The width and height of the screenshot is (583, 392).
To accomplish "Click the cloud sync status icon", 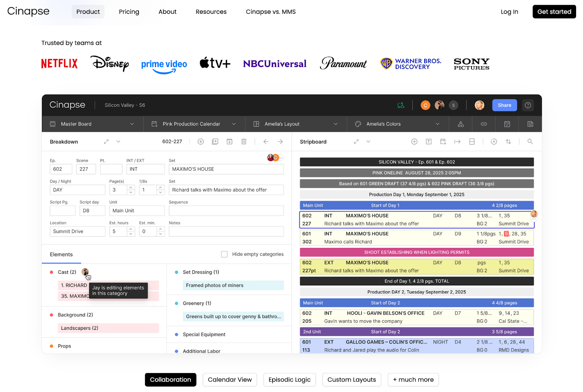I will (x=401, y=105).
